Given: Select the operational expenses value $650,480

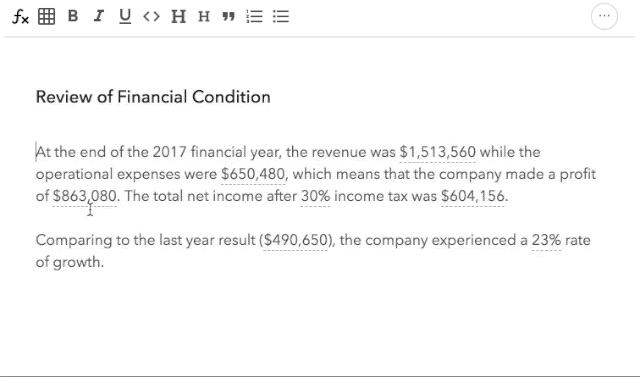Looking at the screenshot, I should point(253,174).
